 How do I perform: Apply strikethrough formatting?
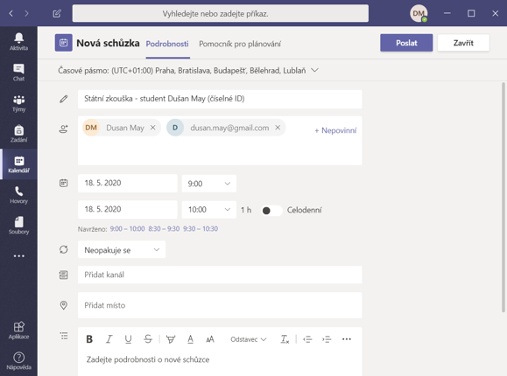click(148, 339)
